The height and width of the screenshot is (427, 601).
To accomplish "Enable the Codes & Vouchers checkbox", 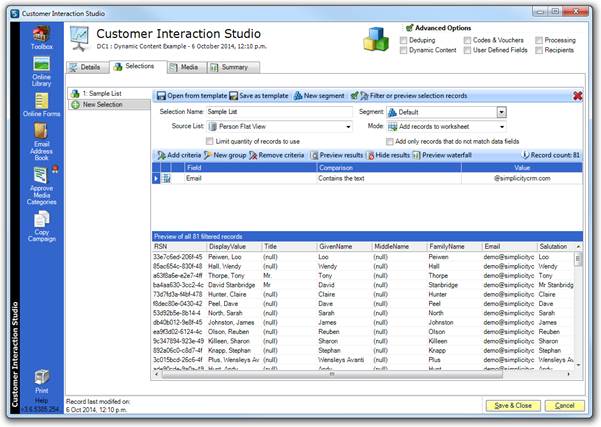I will [x=467, y=40].
